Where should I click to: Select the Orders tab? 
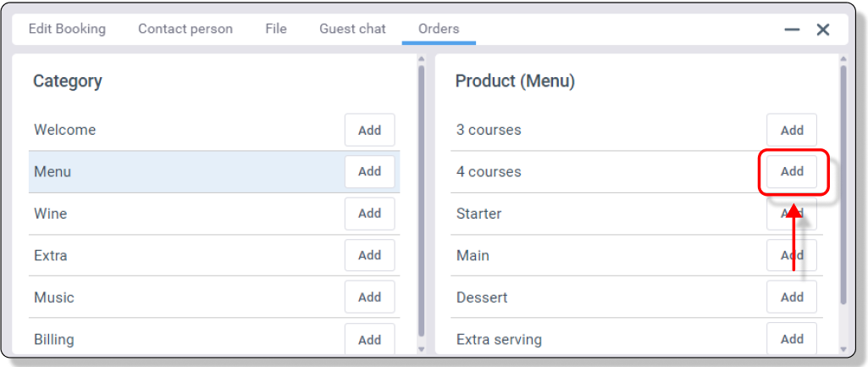point(439,29)
